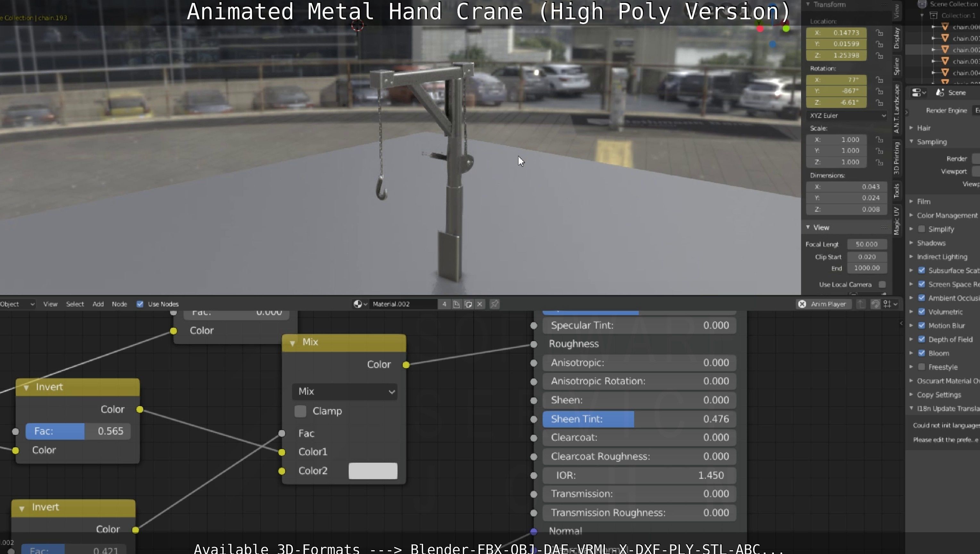Toggle the lock icon for Scale Y
The width and height of the screenshot is (980, 554).
(x=879, y=151)
